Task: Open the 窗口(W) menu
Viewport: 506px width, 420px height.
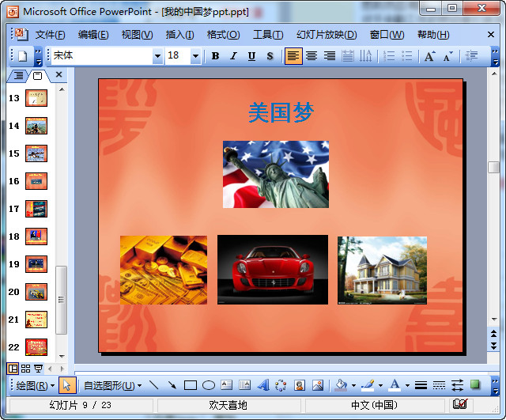Action: [x=387, y=35]
